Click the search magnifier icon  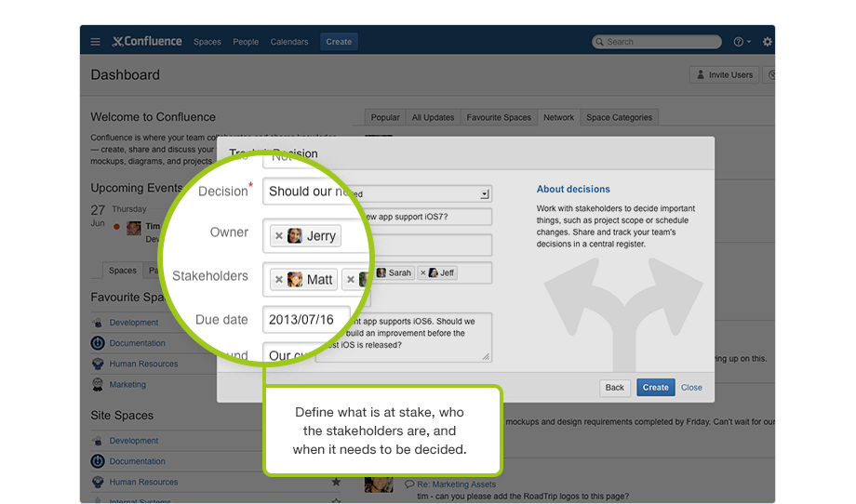599,42
